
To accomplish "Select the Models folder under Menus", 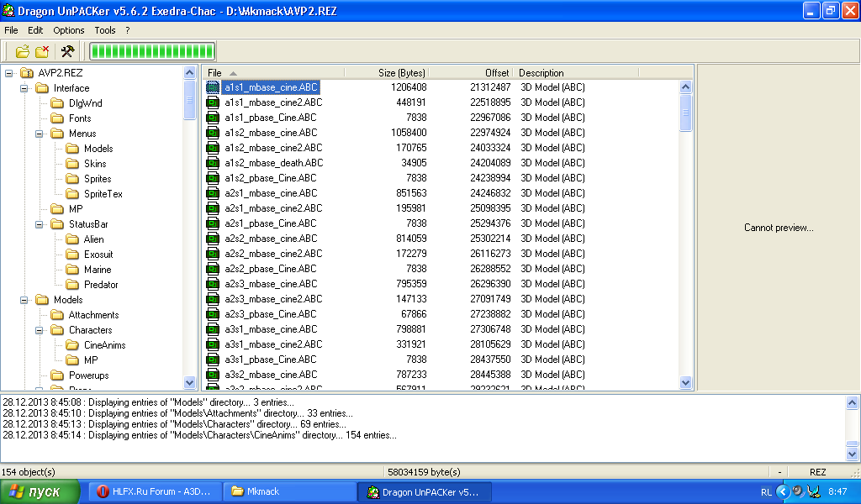I will coord(98,149).
